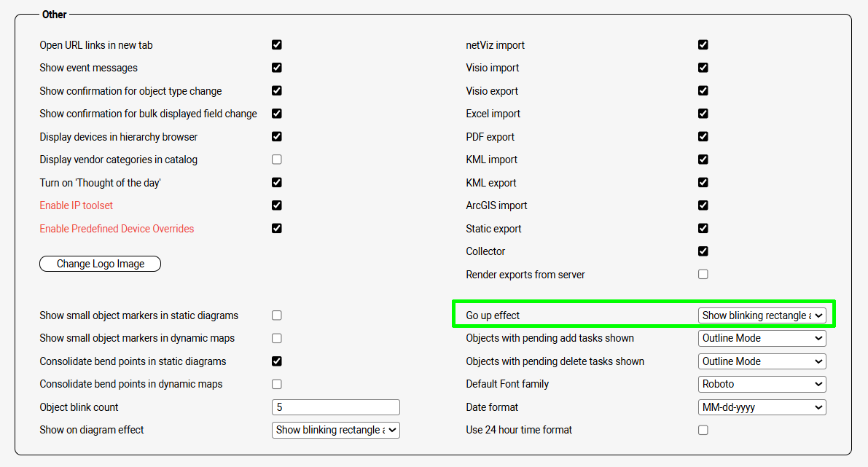Enable Use 24 hour time format
Image resolution: width=868 pixels, height=467 pixels.
(x=703, y=430)
